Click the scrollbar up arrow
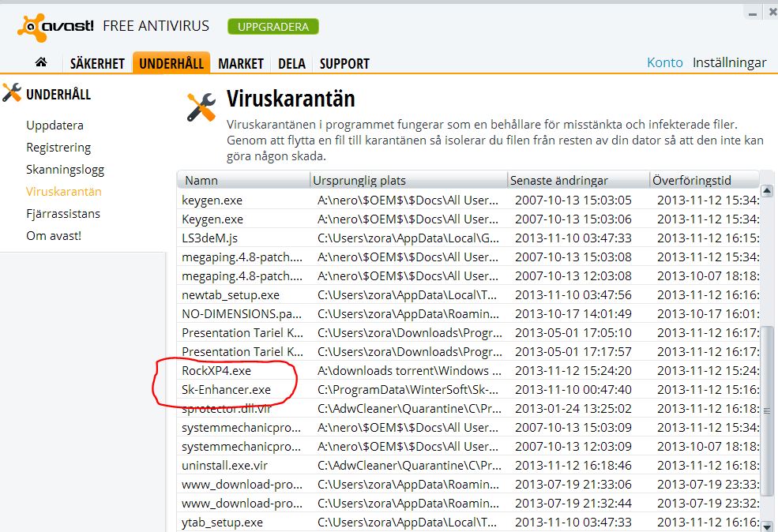778x532 pixels. point(767,190)
